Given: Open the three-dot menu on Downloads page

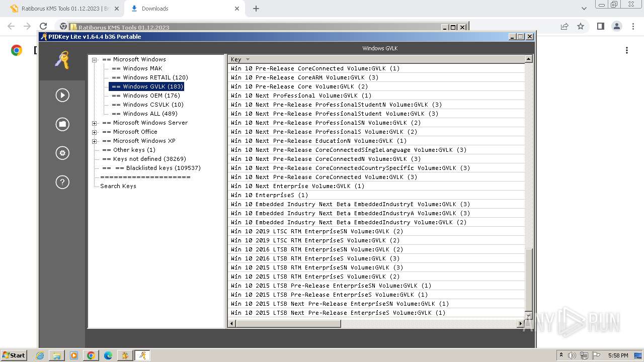Looking at the screenshot, I should click(627, 50).
